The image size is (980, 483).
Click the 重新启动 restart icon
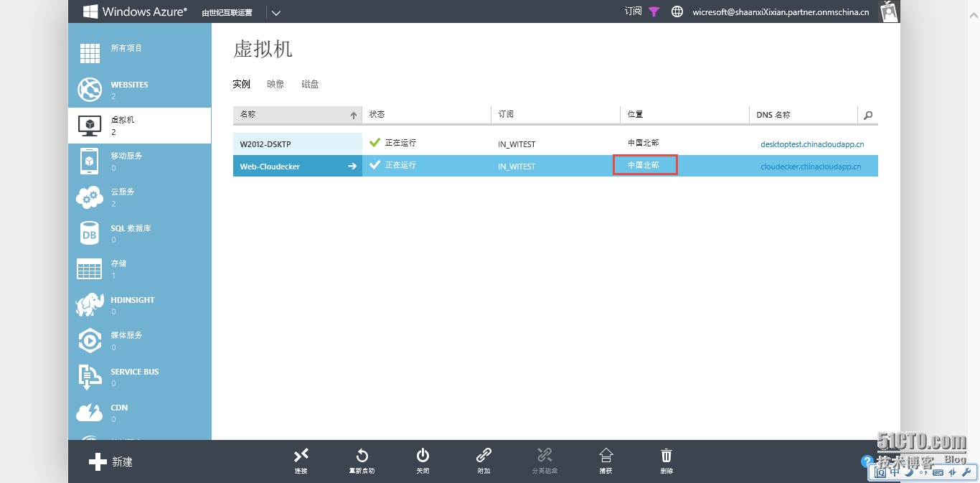(362, 455)
